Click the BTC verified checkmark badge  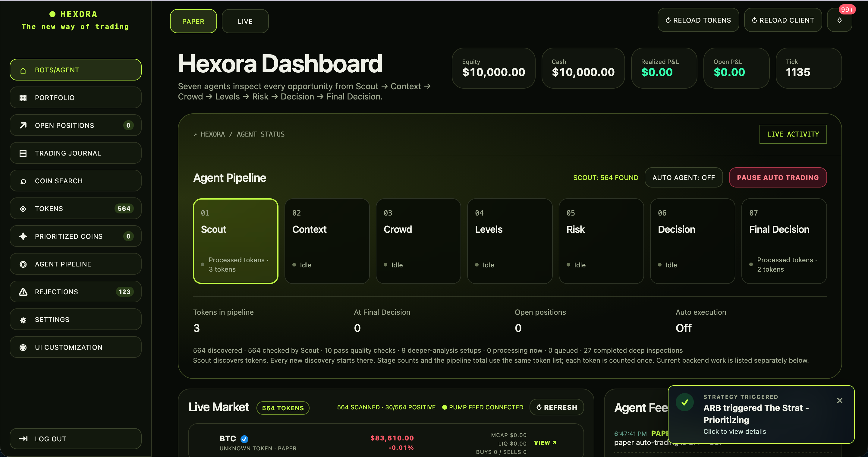(244, 439)
